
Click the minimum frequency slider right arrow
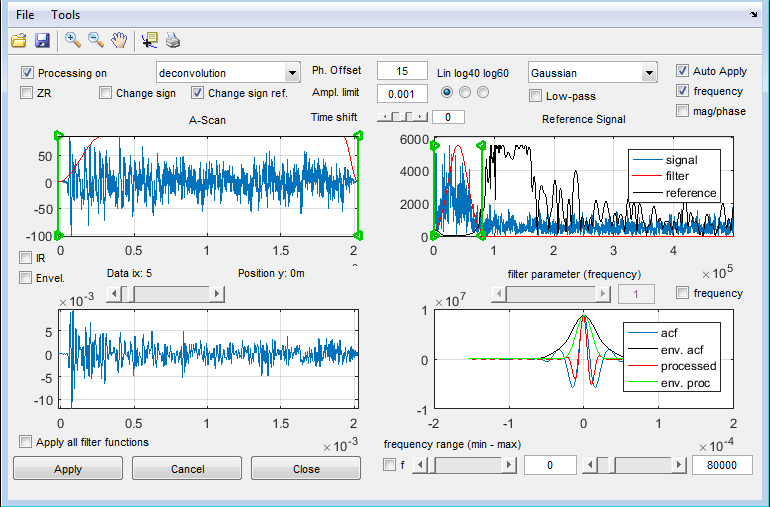click(x=509, y=465)
